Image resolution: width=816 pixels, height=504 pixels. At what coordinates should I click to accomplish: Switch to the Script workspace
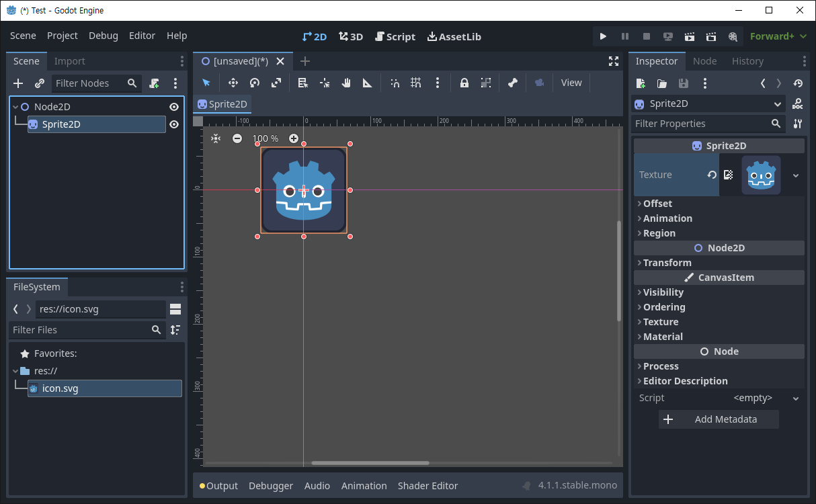[395, 36]
